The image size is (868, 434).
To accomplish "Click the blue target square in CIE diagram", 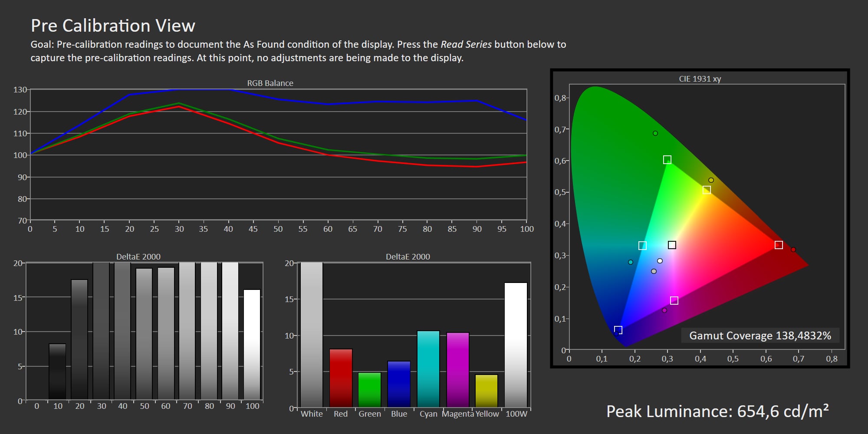I will click(618, 330).
